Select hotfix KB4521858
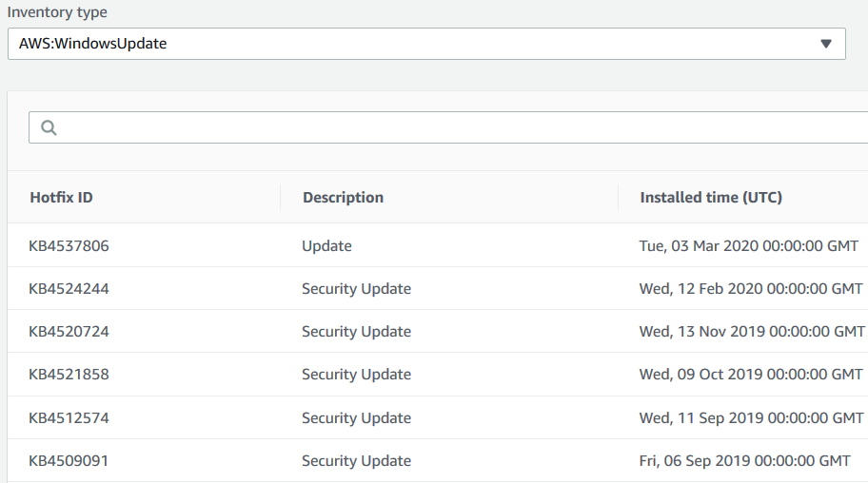The image size is (868, 483). (69, 375)
